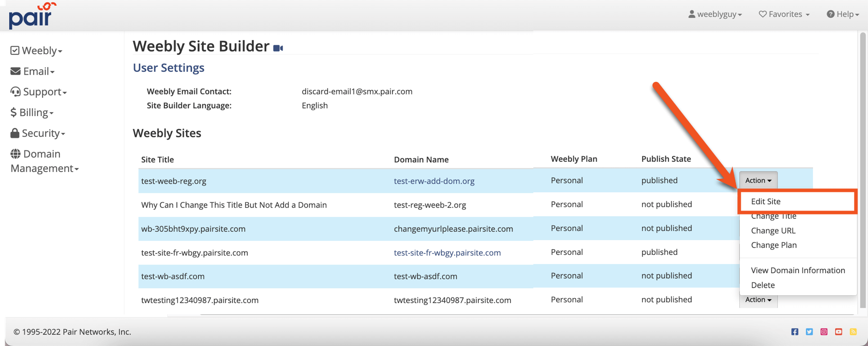Screen dimensions: 868x346
Task: Click the test-site-fr-wbgy.pairsite.com site title cell
Action: 194,253
